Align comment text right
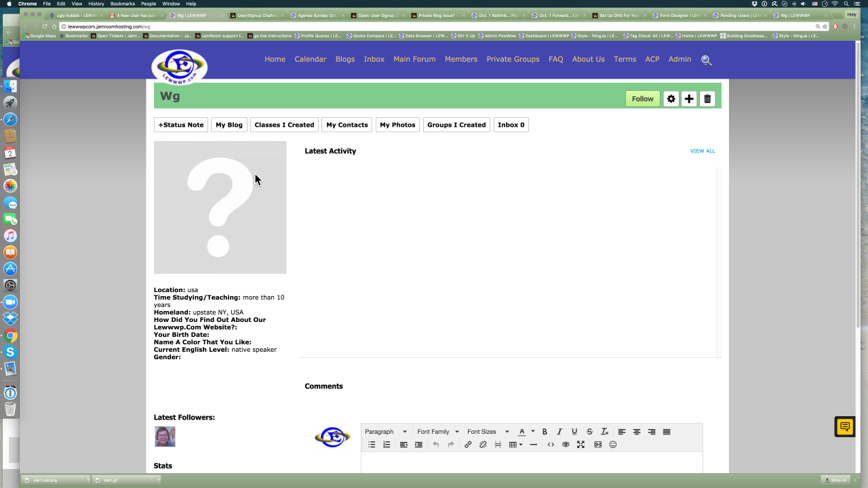Screen dimensions: 868x488 pyautogui.click(x=652, y=432)
